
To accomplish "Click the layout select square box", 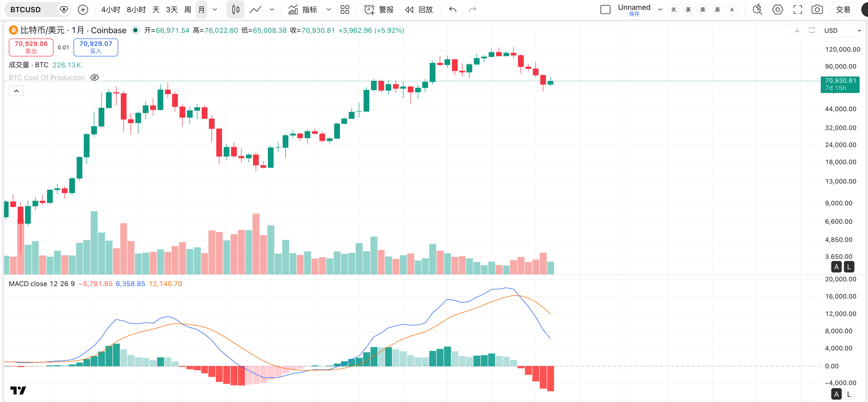I will (605, 10).
